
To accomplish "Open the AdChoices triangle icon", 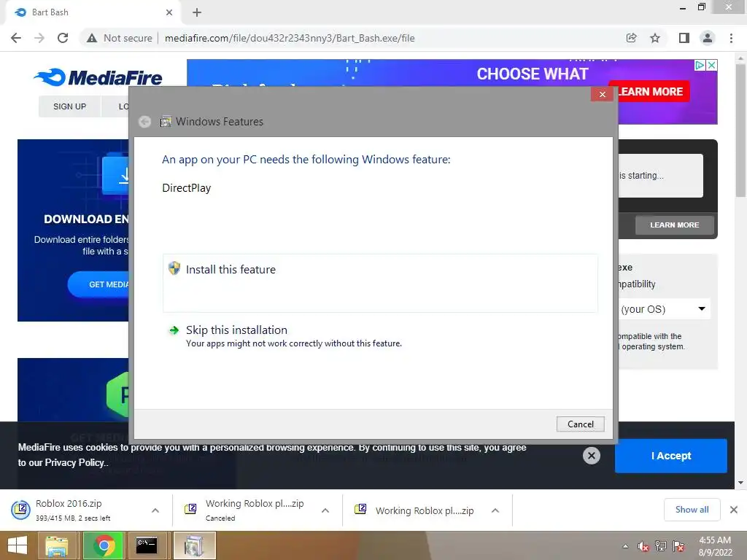I will pyautogui.click(x=700, y=65).
